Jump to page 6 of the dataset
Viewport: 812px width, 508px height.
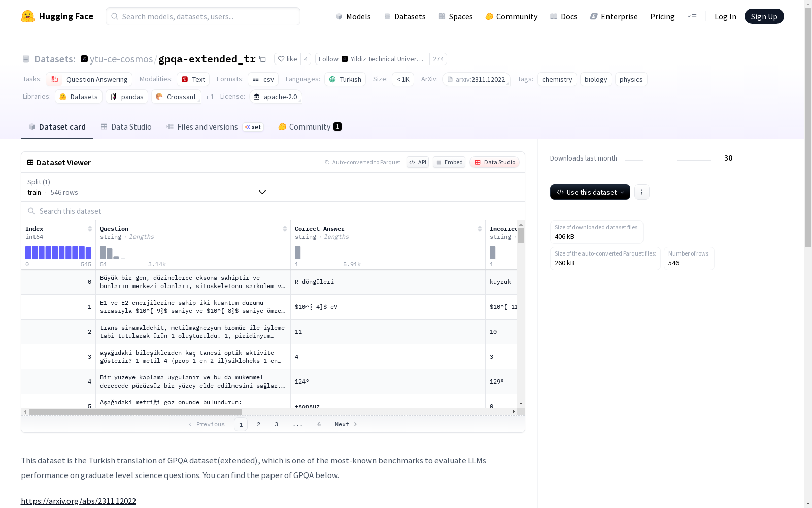319,424
